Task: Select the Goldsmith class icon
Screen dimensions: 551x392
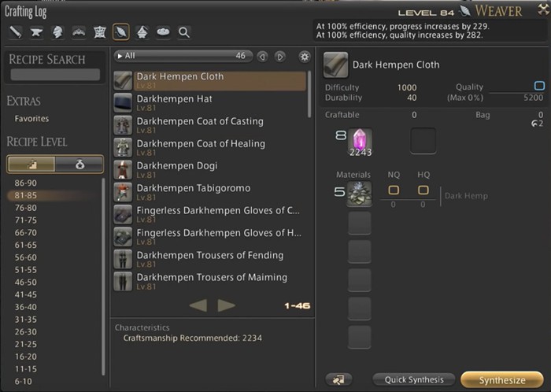Action: pos(79,32)
